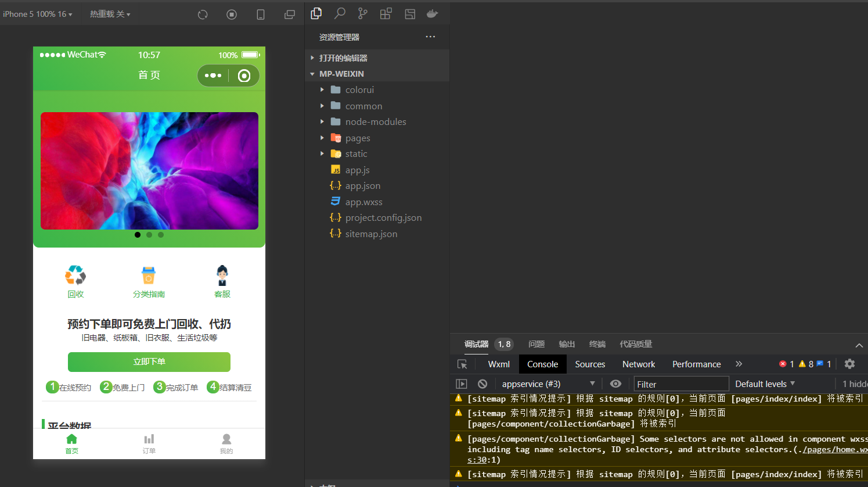Show more DevTools tabs chevron
This screenshot has height=487, width=868.
(x=739, y=364)
